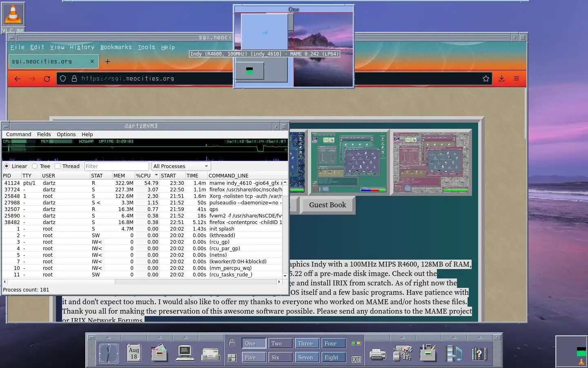The width and height of the screenshot is (588, 368).
Task: Select the init splash process row
Action: [142, 229]
